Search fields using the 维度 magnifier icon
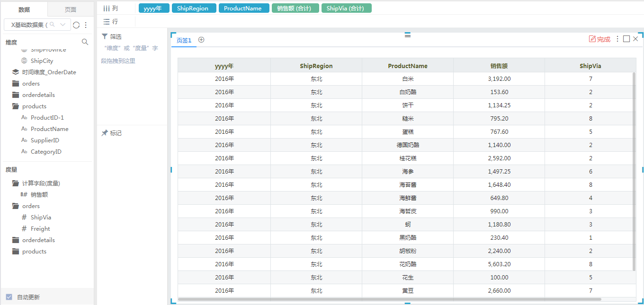The width and height of the screenshot is (644, 305). click(85, 42)
